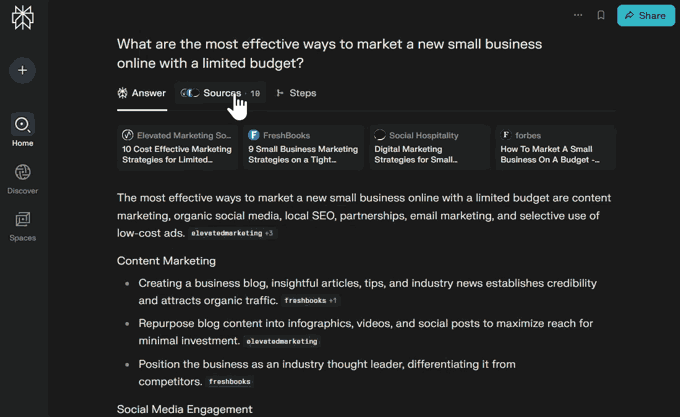Open the Steps tab

296,93
